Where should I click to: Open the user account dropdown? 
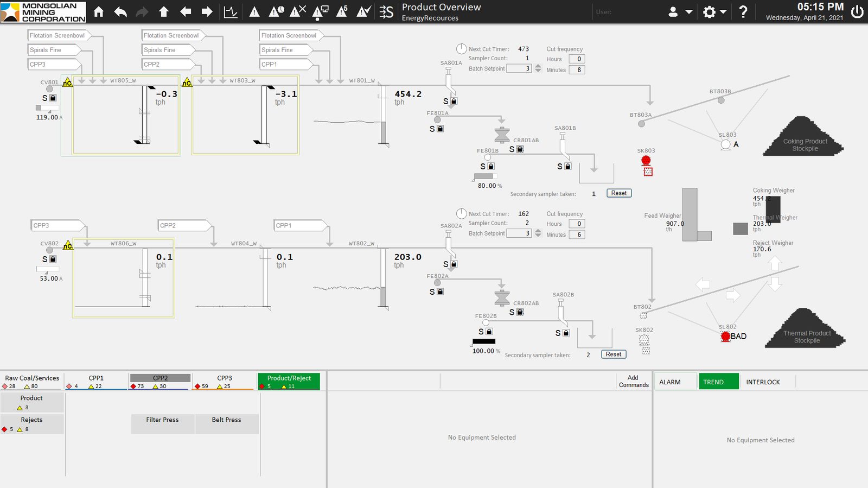pyautogui.click(x=680, y=11)
